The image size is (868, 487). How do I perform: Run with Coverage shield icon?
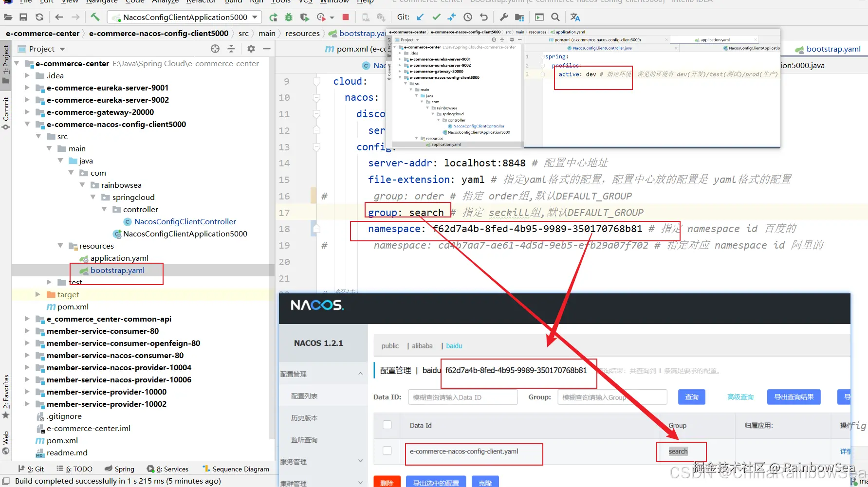coord(305,18)
